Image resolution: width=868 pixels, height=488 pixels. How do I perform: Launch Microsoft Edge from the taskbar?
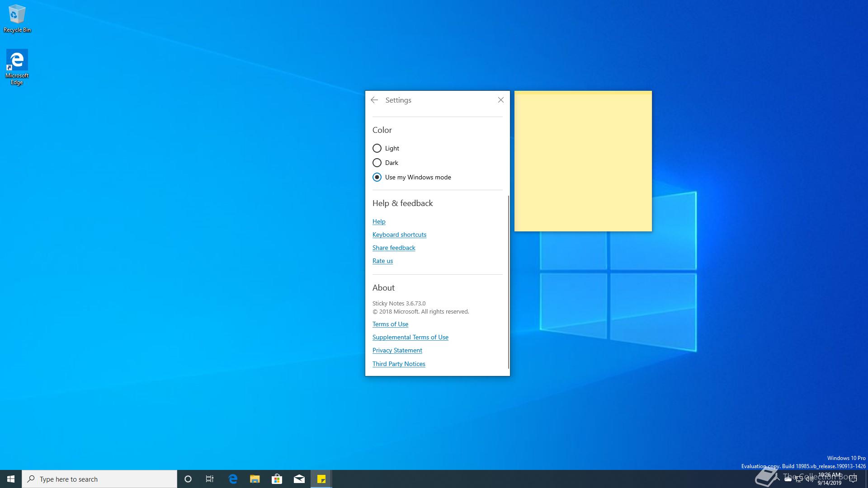233,479
